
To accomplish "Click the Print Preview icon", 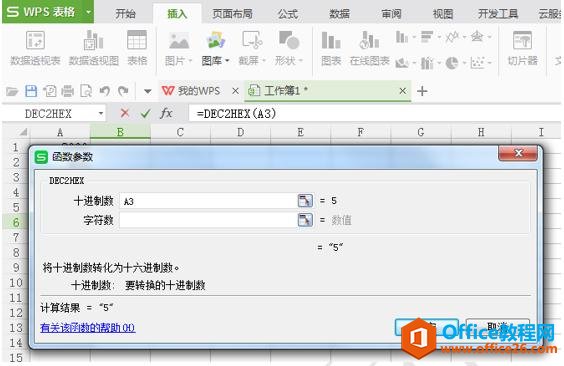I will (86, 91).
